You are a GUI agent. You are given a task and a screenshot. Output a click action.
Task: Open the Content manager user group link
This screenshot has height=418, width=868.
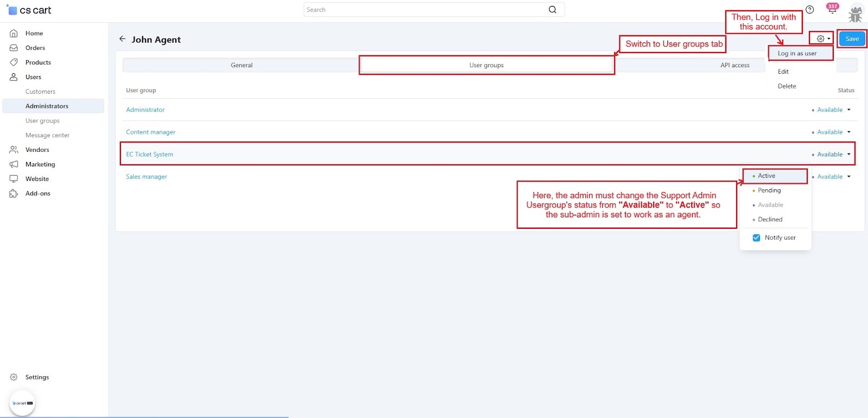click(151, 132)
